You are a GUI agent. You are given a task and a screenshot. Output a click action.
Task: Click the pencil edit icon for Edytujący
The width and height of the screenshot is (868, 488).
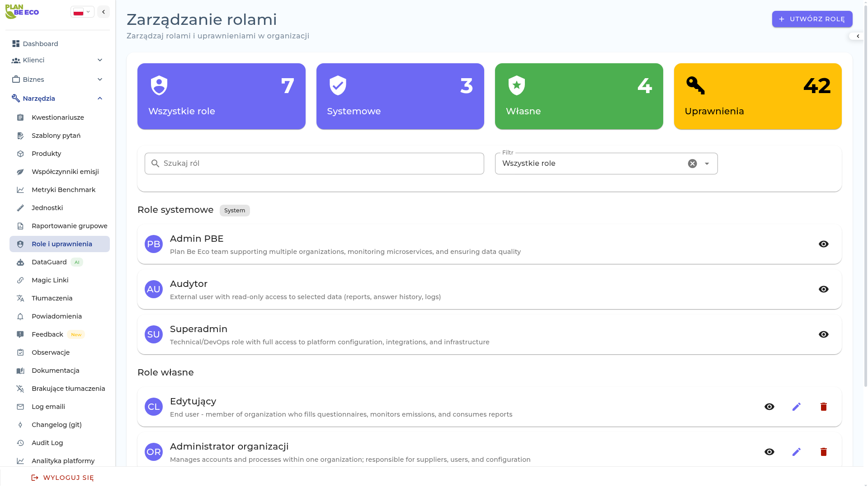[x=796, y=407]
